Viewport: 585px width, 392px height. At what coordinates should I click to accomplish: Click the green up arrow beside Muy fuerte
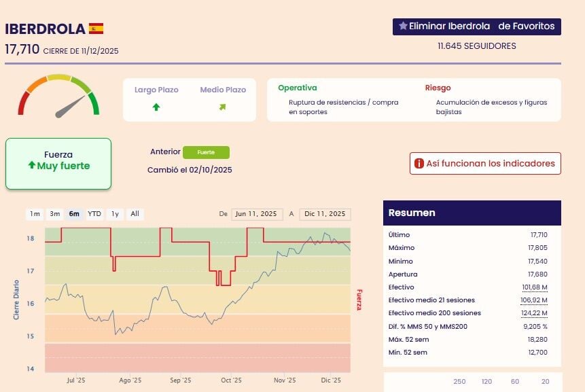coord(32,165)
